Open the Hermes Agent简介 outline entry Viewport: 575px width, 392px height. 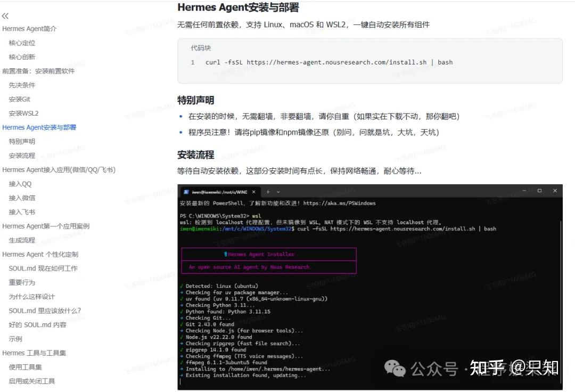pyautogui.click(x=29, y=29)
